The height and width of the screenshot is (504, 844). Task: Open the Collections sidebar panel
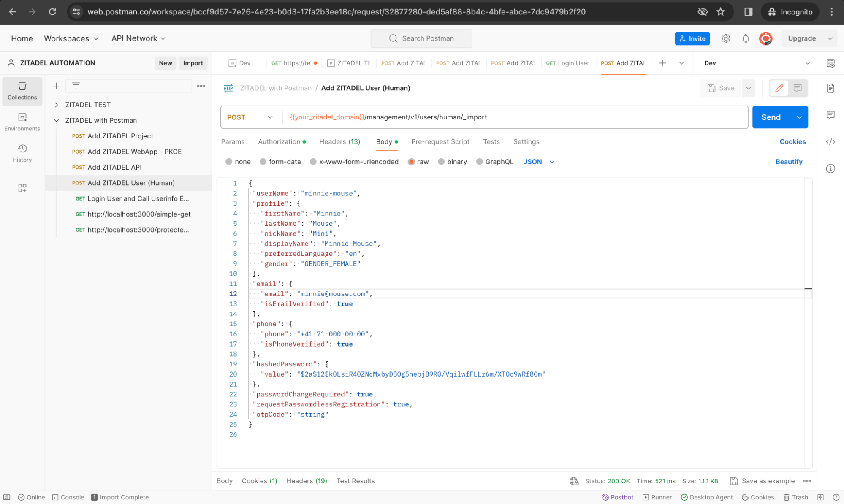point(22,91)
